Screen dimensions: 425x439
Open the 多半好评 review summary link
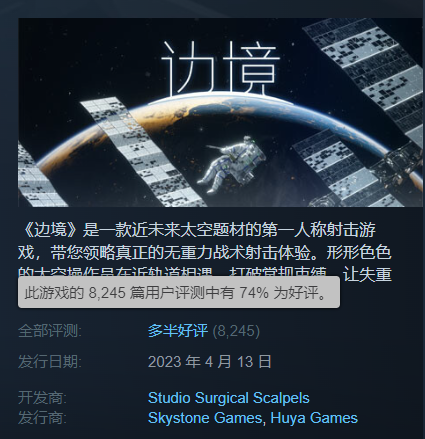(x=178, y=331)
